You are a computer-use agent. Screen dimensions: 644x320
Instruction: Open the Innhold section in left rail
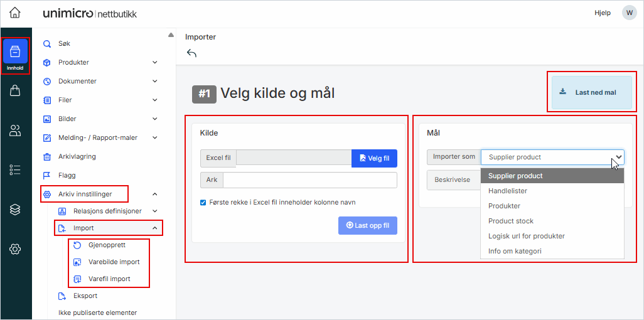click(x=15, y=55)
